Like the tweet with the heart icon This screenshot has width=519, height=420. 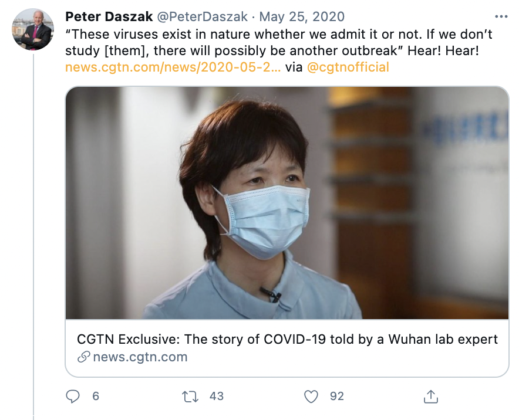click(x=311, y=397)
